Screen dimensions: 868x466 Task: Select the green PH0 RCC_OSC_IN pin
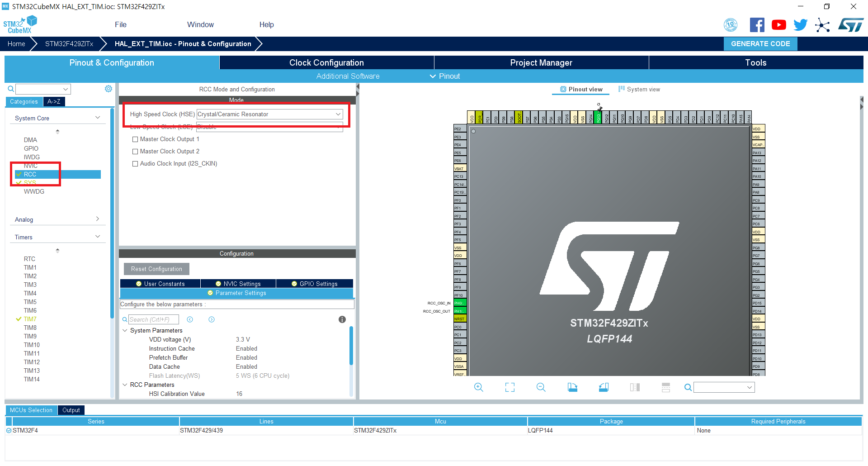459,303
